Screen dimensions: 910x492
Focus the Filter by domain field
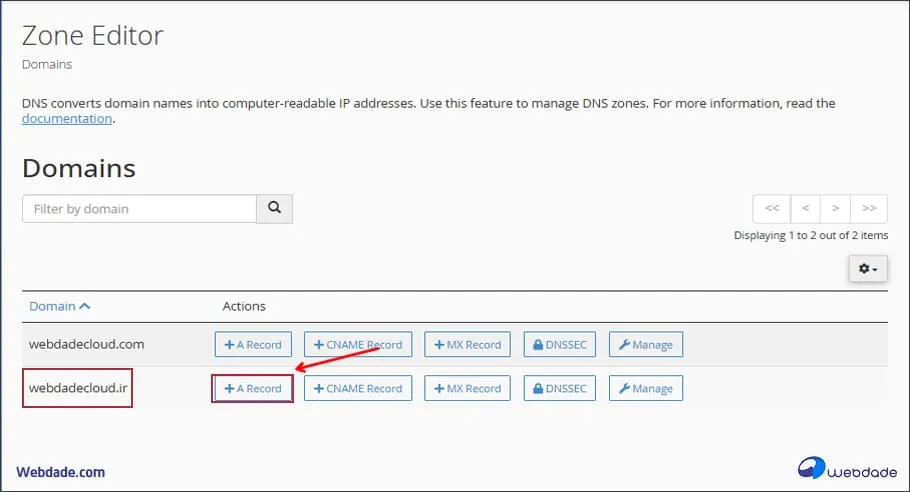pos(139,209)
